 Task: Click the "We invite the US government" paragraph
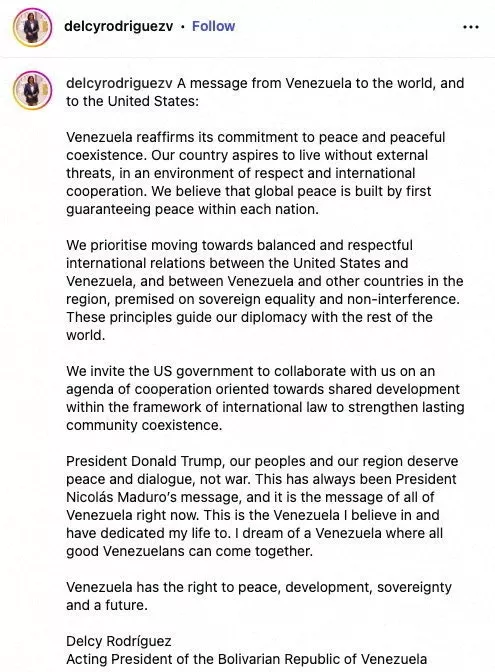coord(265,398)
